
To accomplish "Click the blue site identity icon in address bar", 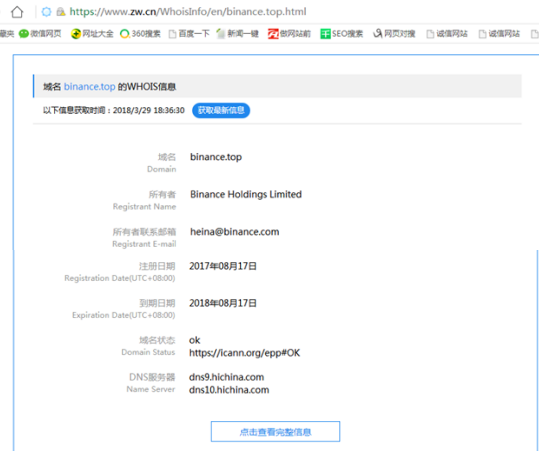I will tap(46, 12).
